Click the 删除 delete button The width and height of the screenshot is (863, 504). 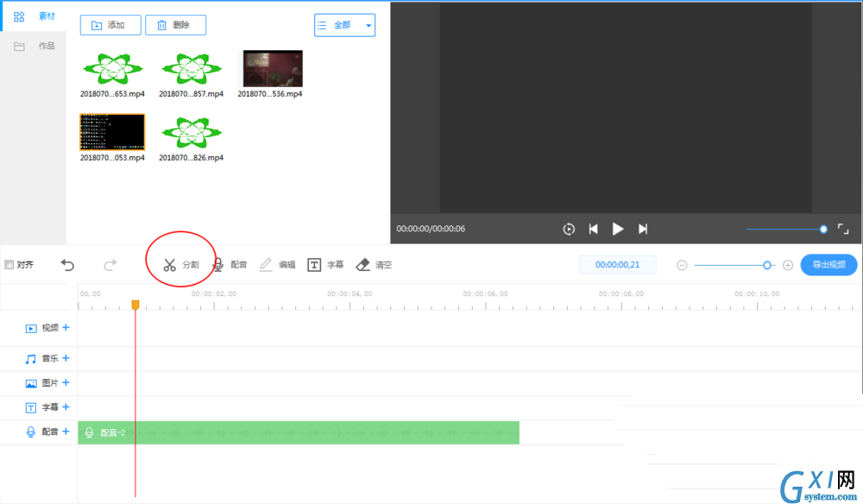[x=175, y=25]
